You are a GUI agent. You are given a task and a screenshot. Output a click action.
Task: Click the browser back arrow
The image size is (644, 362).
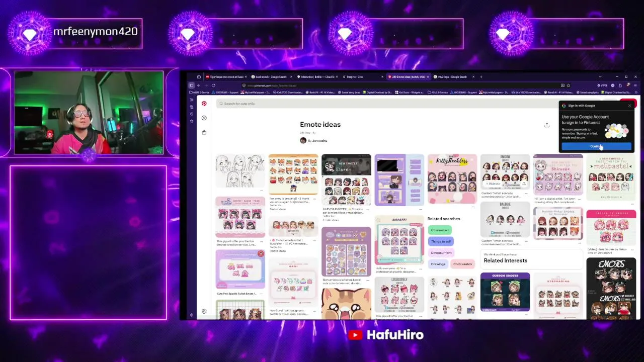coord(198,85)
